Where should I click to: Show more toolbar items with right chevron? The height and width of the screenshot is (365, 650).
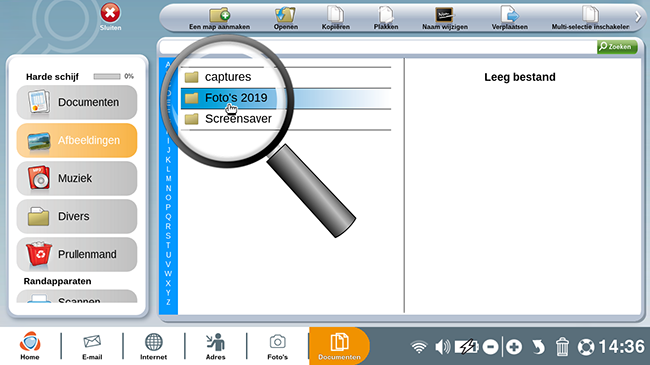pos(638,17)
